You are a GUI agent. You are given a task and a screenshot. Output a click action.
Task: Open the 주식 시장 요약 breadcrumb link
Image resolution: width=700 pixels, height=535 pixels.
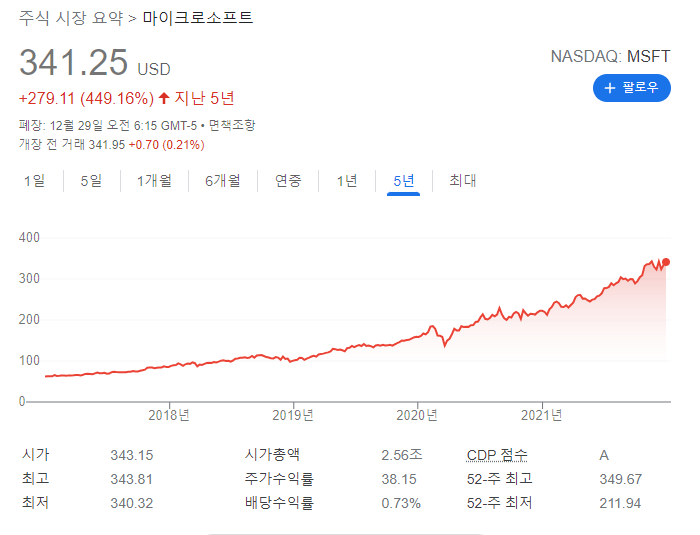click(71, 18)
